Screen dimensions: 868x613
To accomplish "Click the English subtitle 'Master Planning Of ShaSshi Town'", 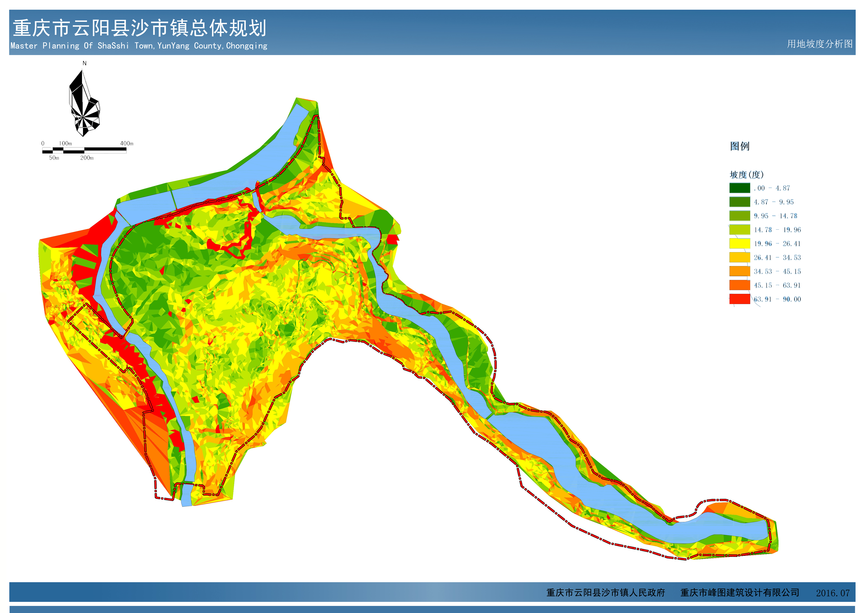I will 82,46.
